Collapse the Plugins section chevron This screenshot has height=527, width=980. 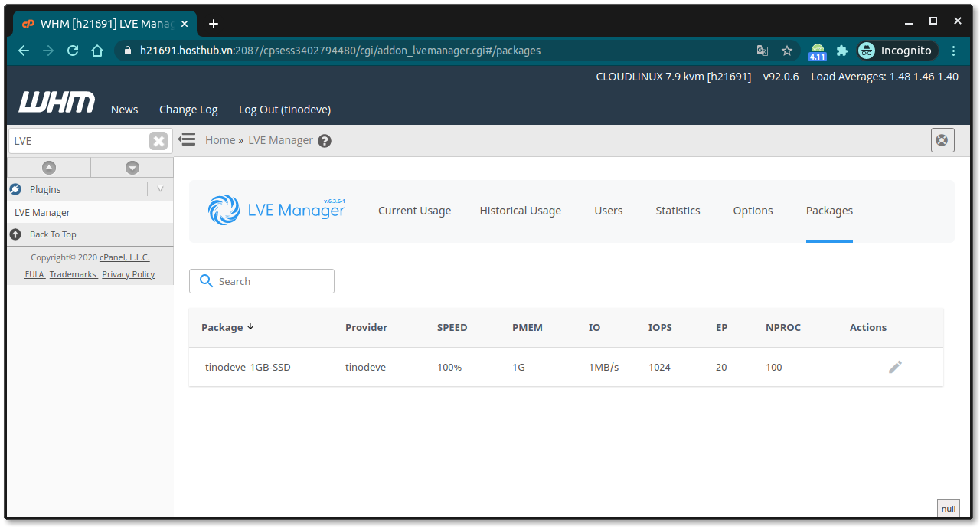(x=160, y=188)
